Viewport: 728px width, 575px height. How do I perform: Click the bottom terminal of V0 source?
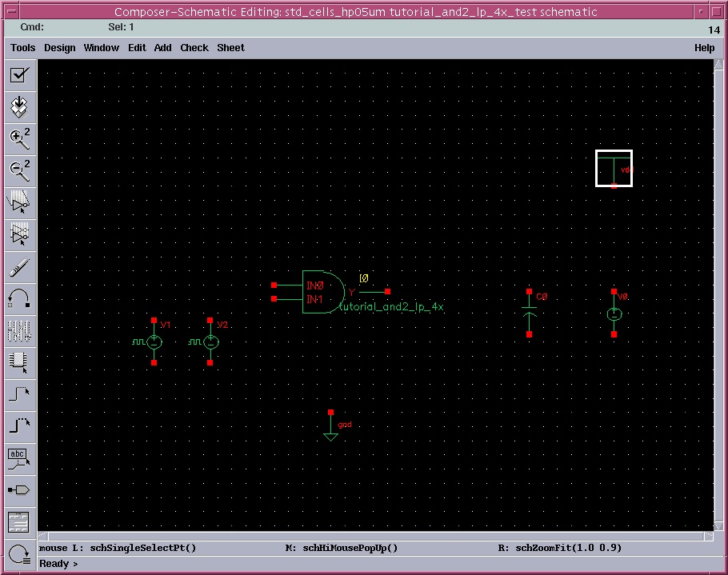coord(614,334)
